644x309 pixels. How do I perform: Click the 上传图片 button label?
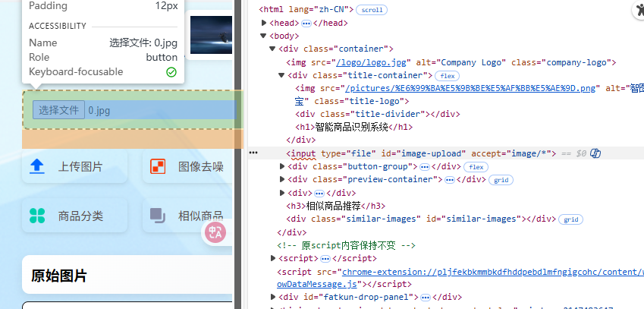pos(80,167)
